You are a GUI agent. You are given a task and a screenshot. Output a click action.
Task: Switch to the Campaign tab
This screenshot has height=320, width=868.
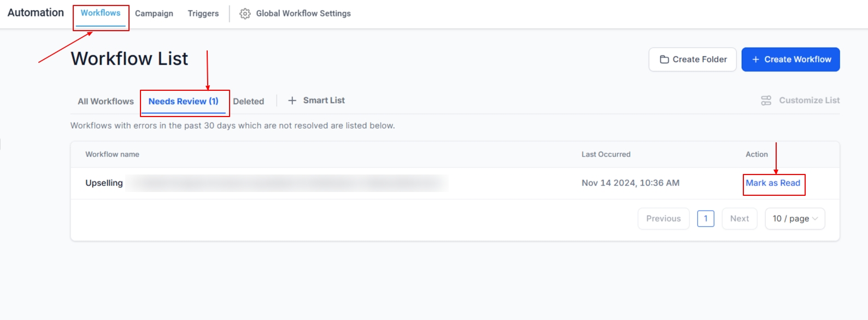coord(154,14)
